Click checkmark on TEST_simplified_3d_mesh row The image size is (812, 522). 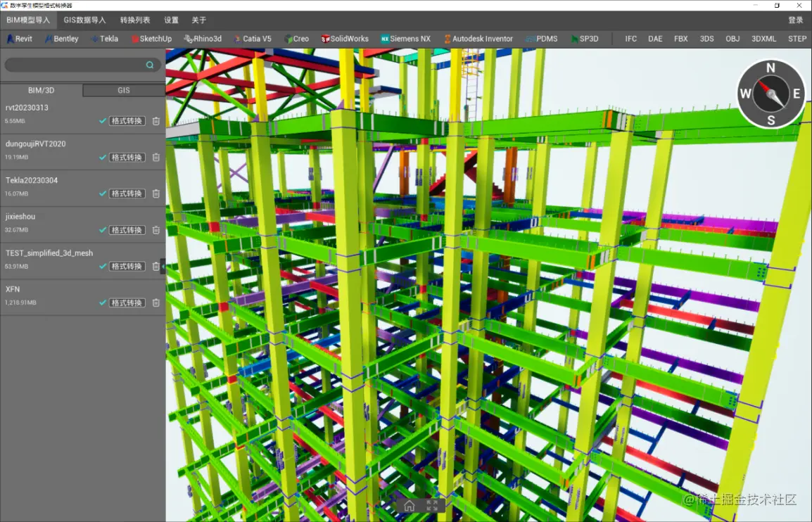(x=103, y=266)
